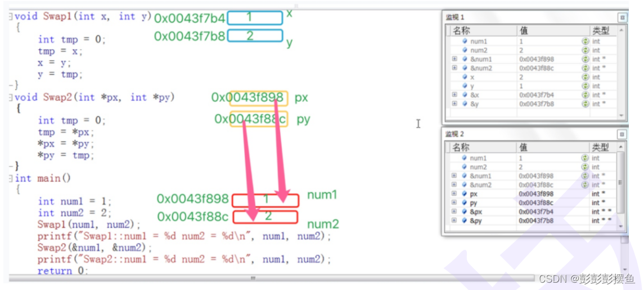The height and width of the screenshot is (290, 644).
Task: Click the blue cube icon beside &px in 监视 2
Action: click(465, 212)
